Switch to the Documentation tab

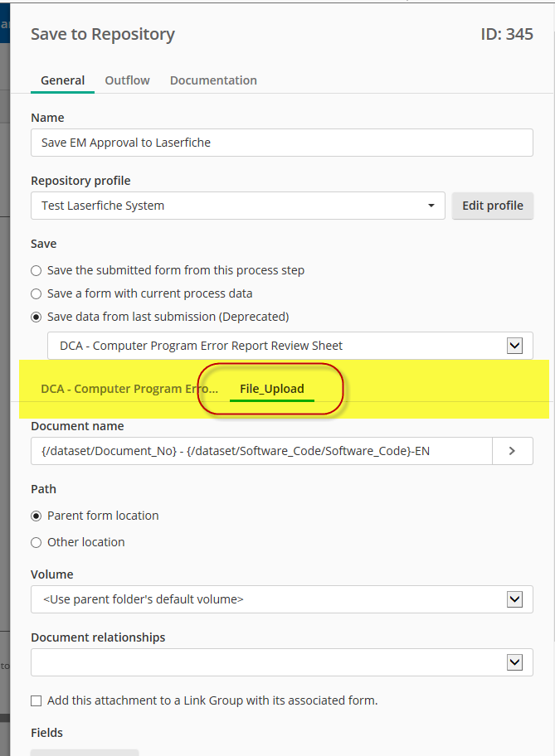click(x=213, y=80)
